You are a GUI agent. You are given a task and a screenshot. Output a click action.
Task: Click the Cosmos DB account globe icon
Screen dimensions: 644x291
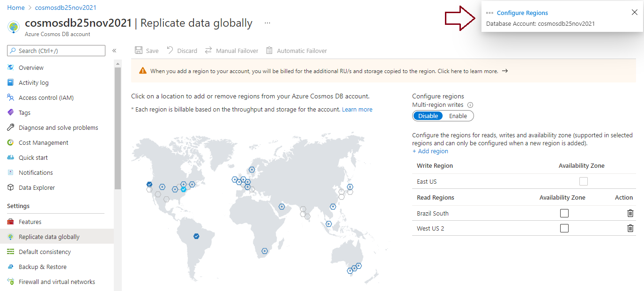14,27
